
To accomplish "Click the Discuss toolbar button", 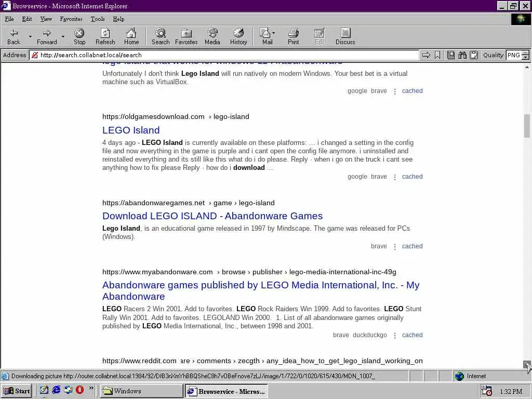I will (x=345, y=37).
